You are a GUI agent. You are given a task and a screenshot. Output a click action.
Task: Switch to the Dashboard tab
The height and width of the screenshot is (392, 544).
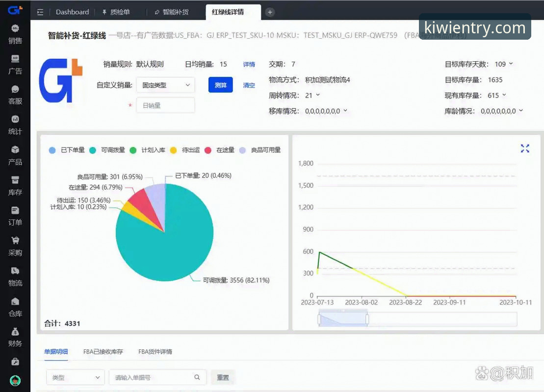(72, 12)
